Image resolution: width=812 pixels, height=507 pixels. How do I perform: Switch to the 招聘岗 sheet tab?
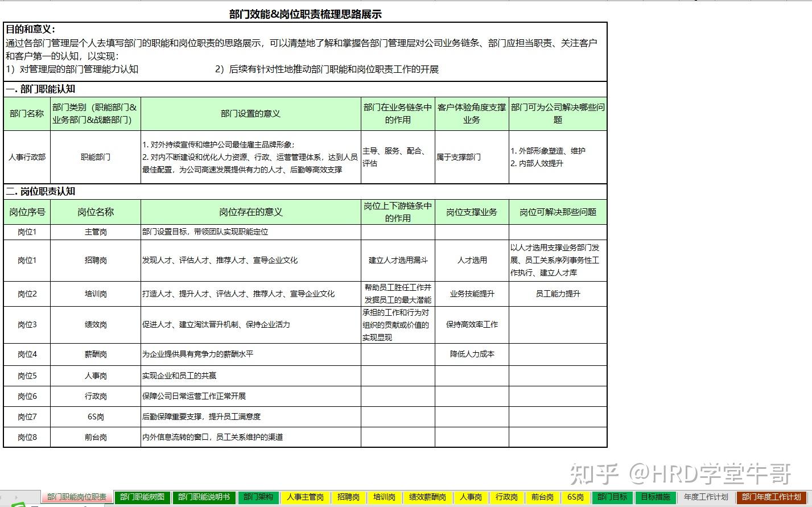[348, 497]
